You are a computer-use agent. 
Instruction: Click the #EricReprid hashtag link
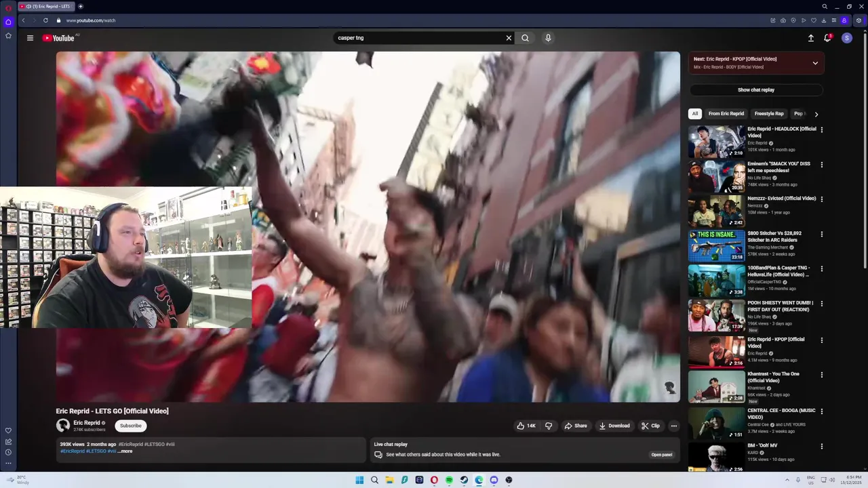point(73,451)
